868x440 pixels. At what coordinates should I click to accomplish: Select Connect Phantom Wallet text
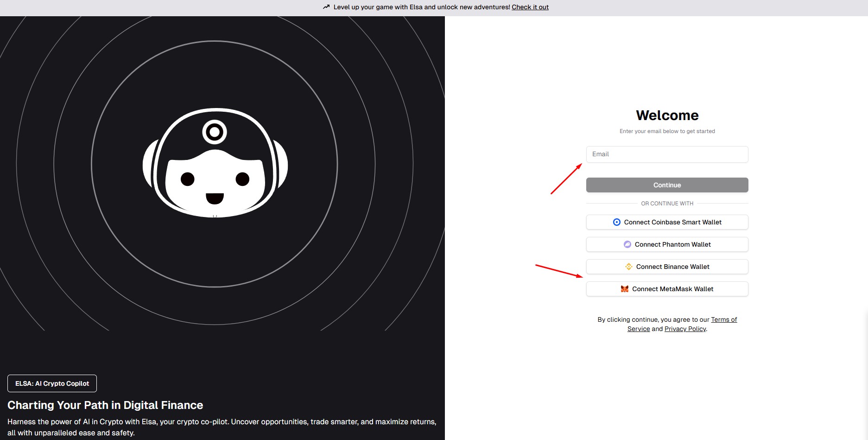tap(672, 244)
